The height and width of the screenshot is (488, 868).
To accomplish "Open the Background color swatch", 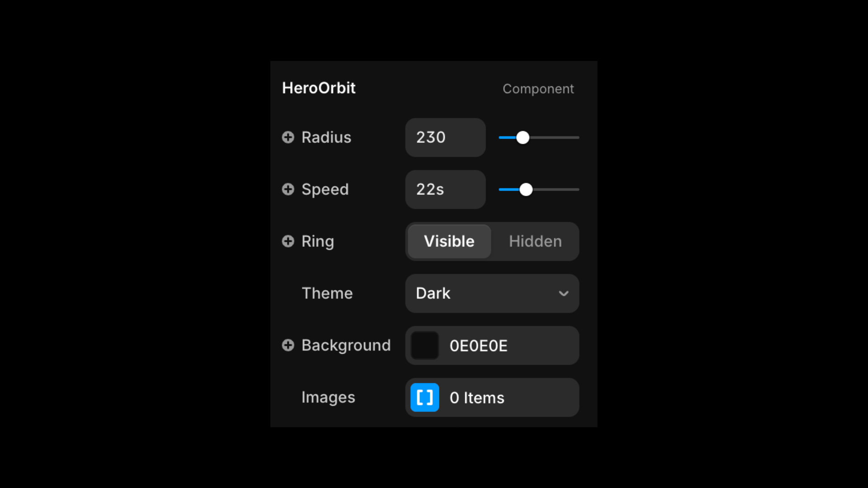I will coord(425,346).
